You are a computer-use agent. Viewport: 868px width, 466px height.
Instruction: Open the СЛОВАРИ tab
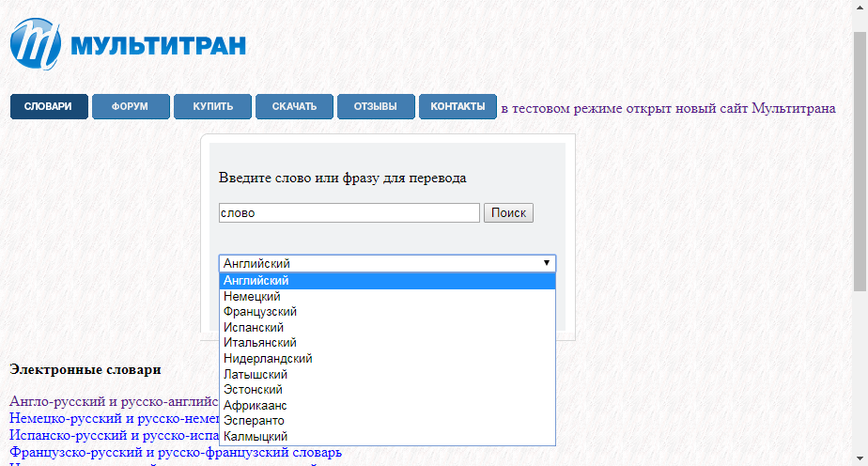[x=49, y=106]
